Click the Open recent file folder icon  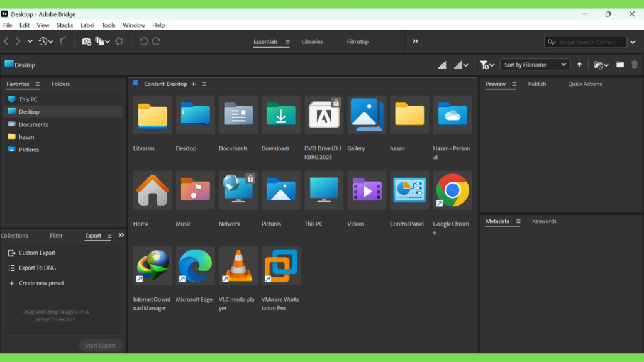pyautogui.click(x=601, y=65)
